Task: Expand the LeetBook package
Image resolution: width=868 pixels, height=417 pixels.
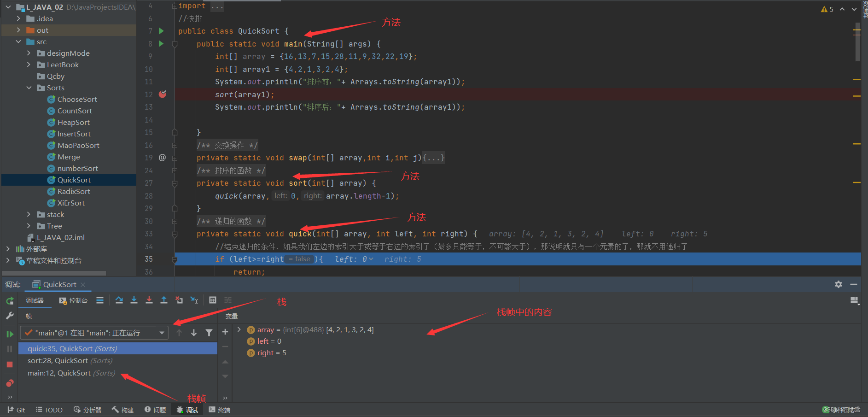Action: pos(29,65)
